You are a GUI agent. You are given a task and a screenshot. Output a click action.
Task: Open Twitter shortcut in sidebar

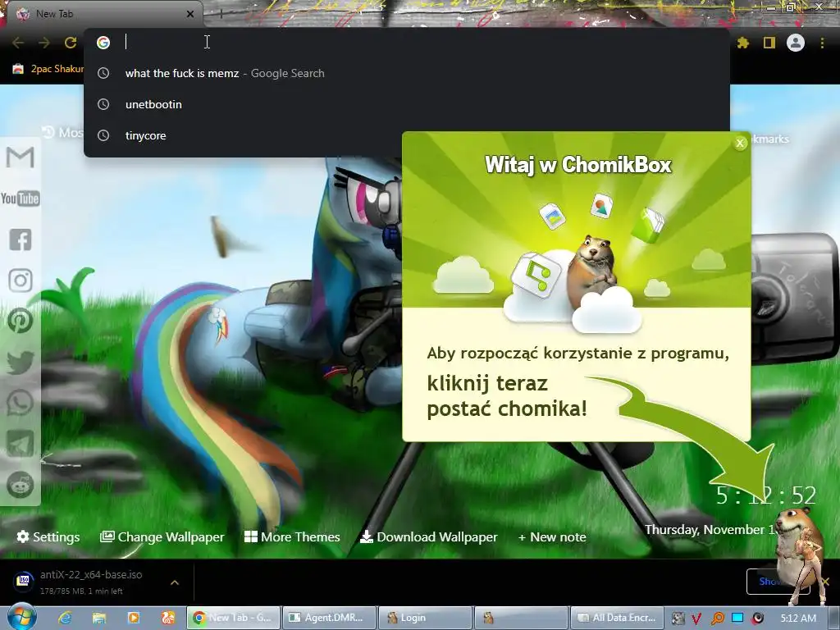(x=21, y=362)
